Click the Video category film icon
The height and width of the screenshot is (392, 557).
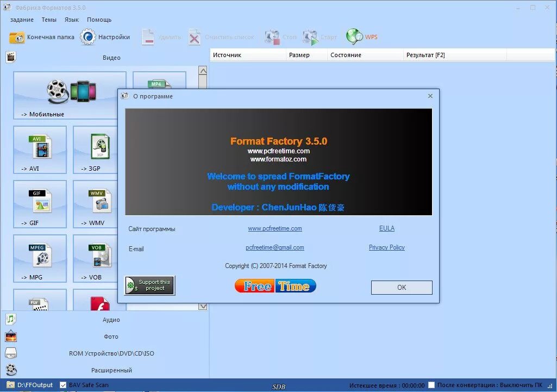coord(11,57)
